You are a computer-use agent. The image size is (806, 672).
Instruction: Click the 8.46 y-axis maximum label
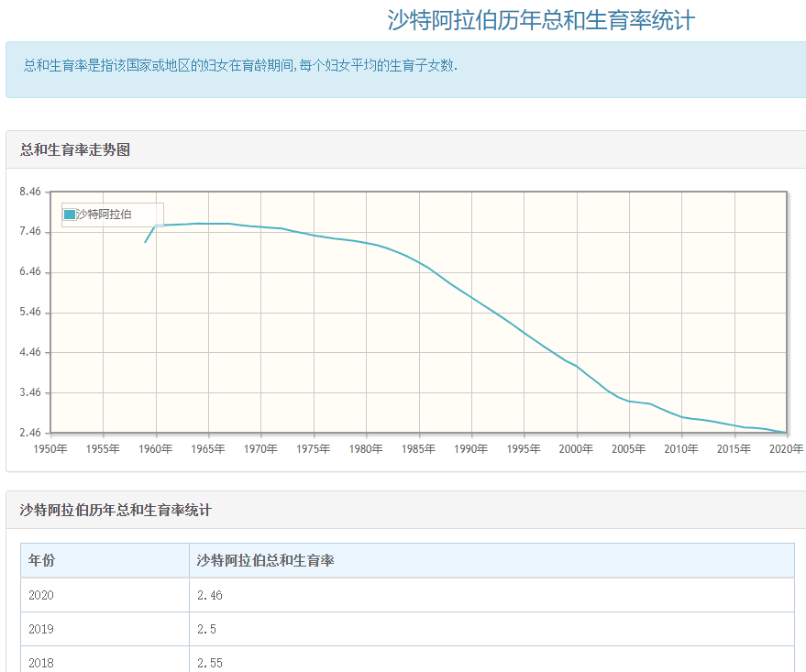tap(30, 193)
